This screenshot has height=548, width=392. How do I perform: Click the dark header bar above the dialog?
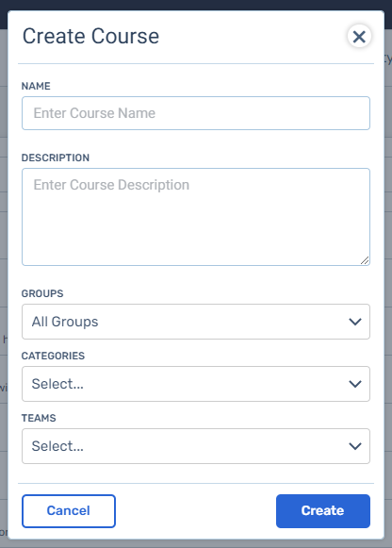point(196,5)
